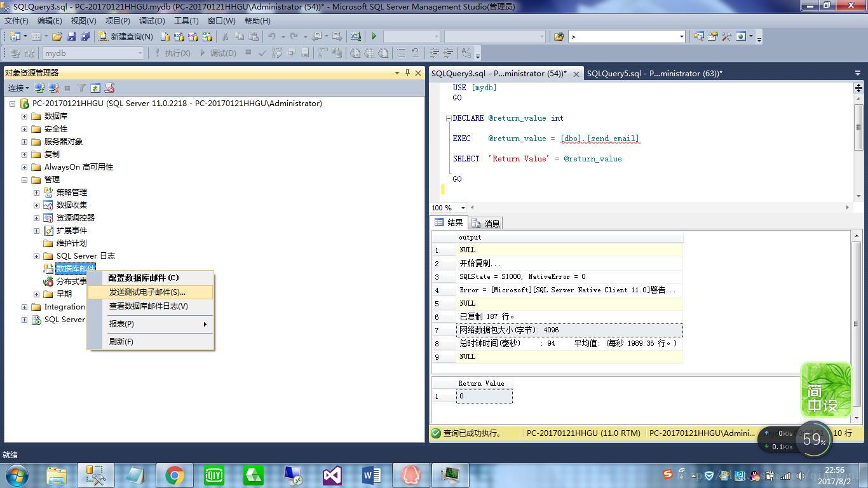Click the cut scissors icon

pyautogui.click(x=225, y=36)
